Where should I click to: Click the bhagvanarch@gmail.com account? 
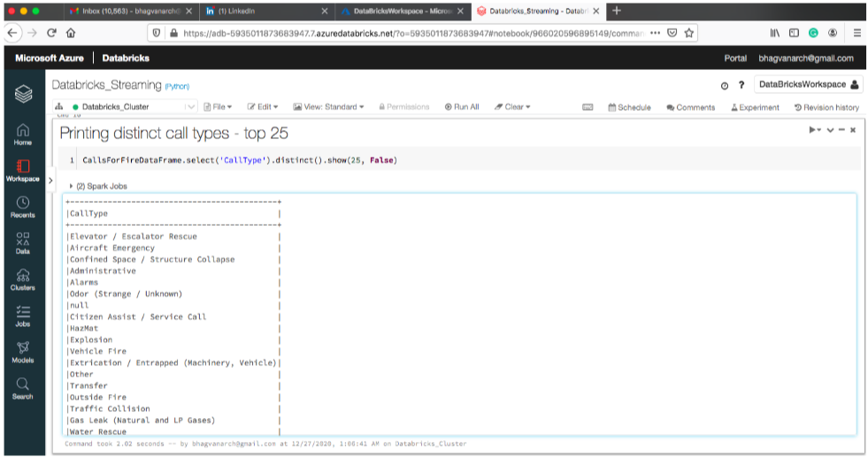[x=806, y=58]
